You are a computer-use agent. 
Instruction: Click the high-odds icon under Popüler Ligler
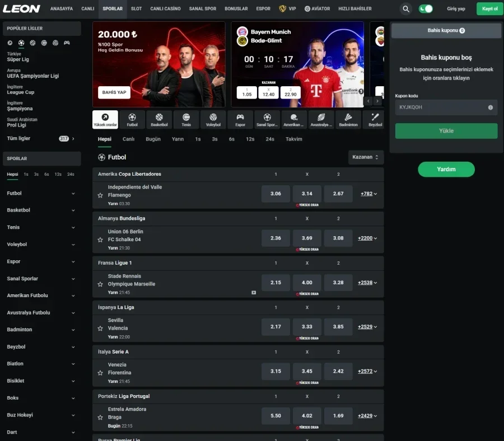[x=10, y=43]
